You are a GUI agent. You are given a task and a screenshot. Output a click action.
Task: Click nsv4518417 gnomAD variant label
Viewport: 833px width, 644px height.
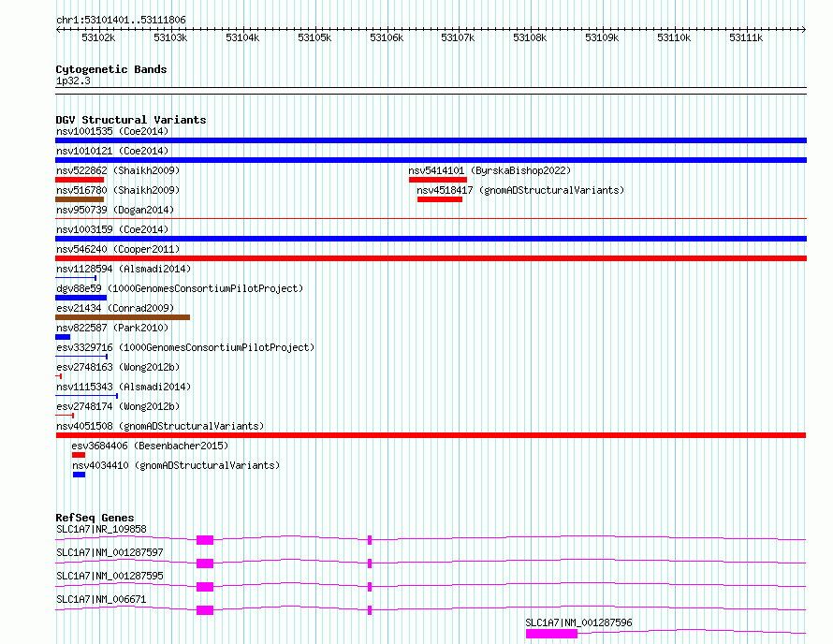[520, 190]
